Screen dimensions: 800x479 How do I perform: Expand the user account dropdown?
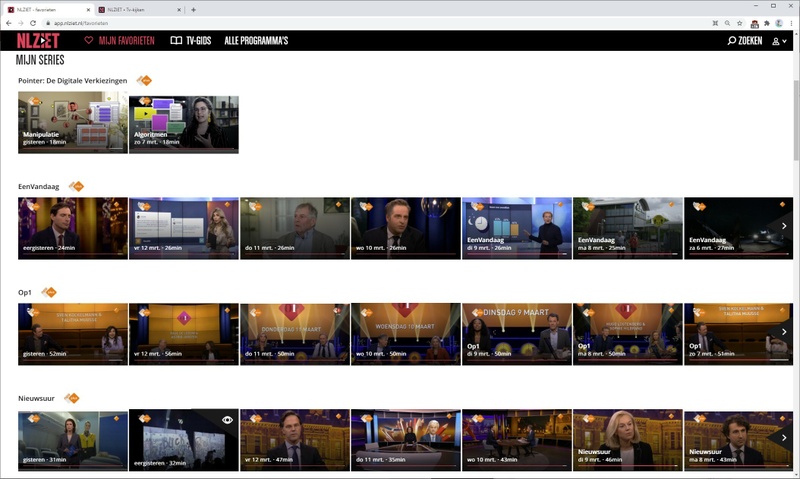pos(779,41)
